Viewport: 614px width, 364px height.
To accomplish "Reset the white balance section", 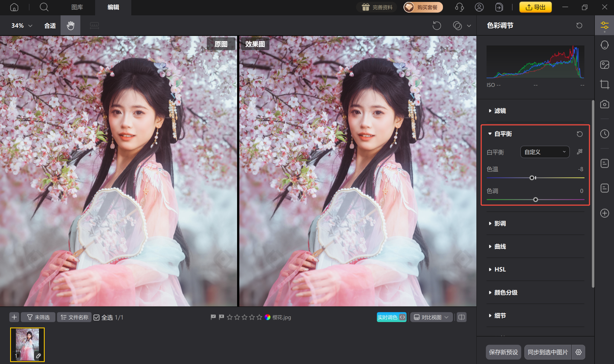I will click(579, 134).
